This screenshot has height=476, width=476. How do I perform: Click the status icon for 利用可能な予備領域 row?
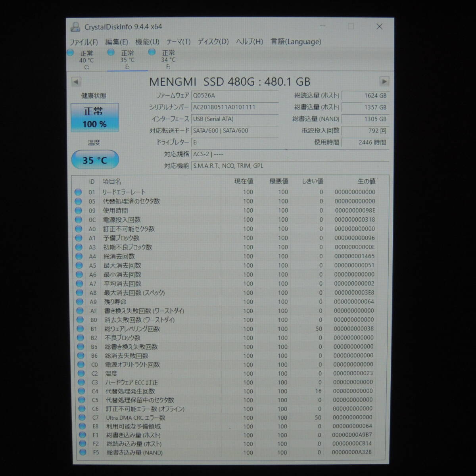coord(82,426)
